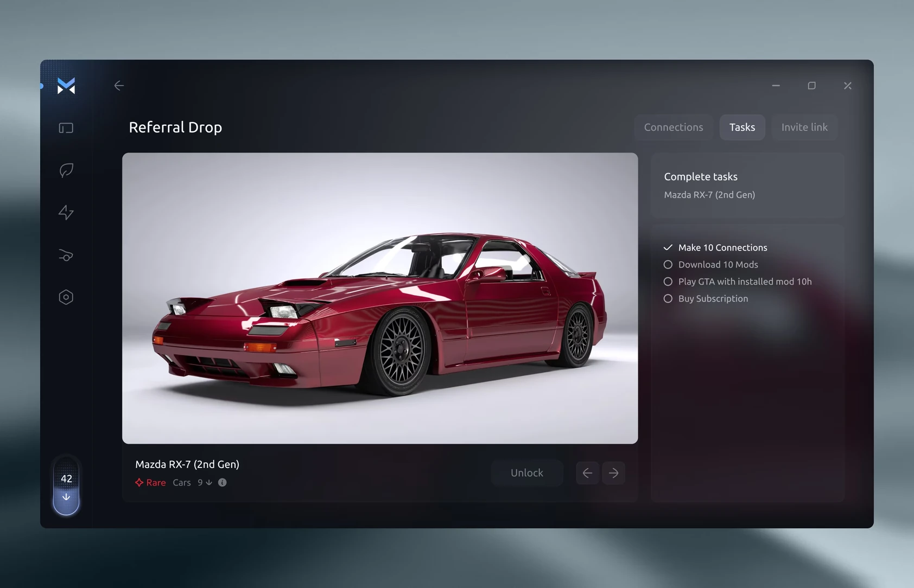Open the lightning bolt sidebar icon

[66, 212]
